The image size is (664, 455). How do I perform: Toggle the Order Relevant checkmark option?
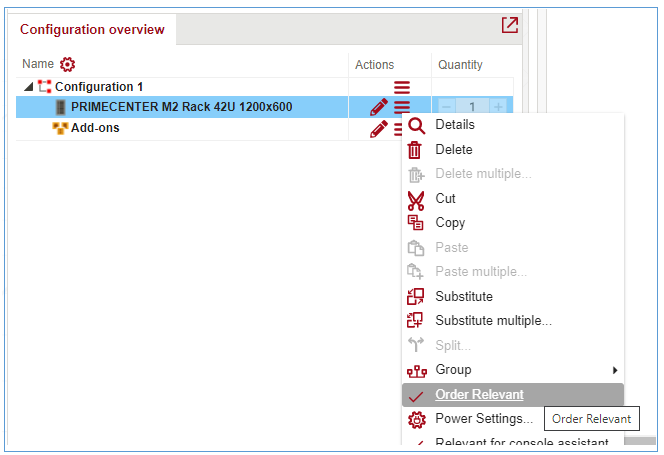513,395
